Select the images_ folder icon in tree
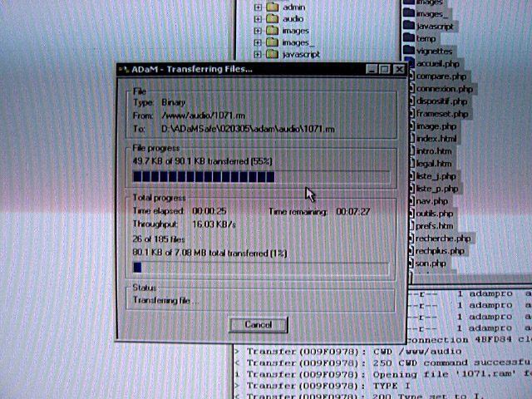The height and width of the screenshot is (399, 532). click(x=272, y=42)
